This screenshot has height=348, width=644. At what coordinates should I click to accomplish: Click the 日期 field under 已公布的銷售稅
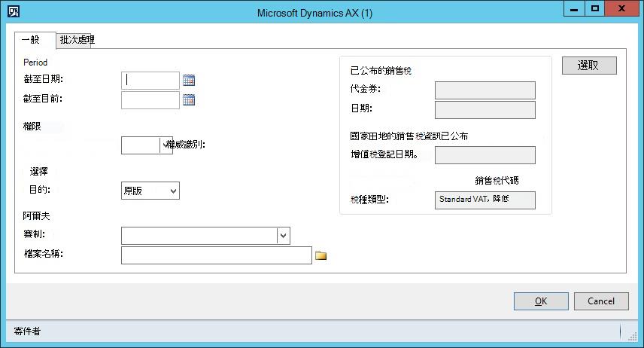point(485,110)
